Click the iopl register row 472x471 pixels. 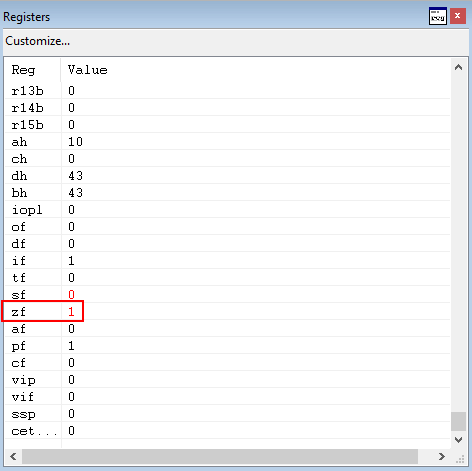(x=227, y=210)
